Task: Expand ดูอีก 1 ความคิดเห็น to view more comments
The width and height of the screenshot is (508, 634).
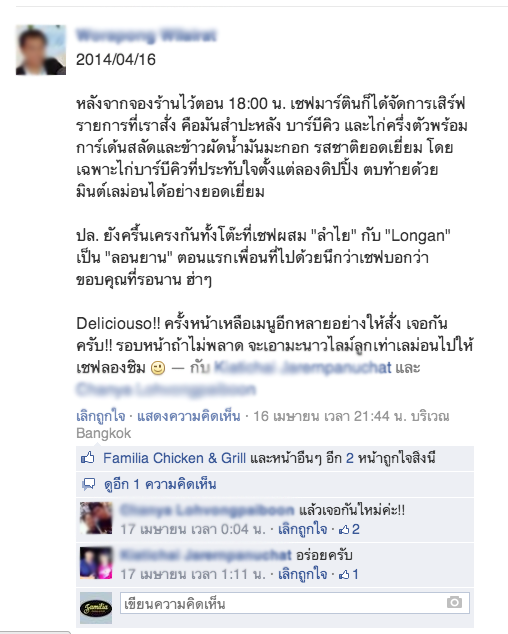Action: coord(160,484)
